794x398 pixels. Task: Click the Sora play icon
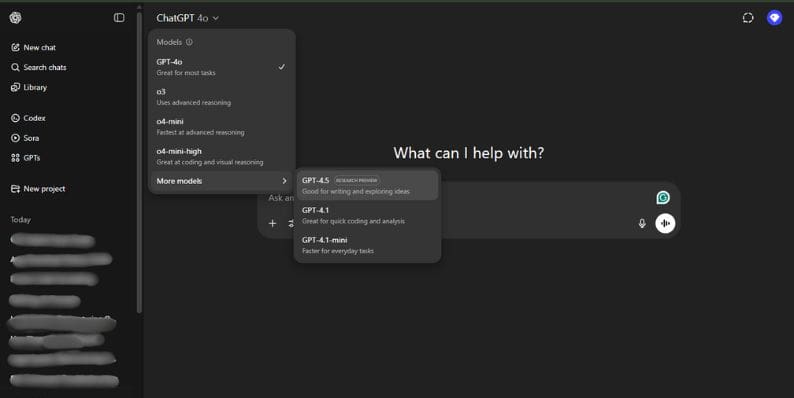pyautogui.click(x=15, y=138)
